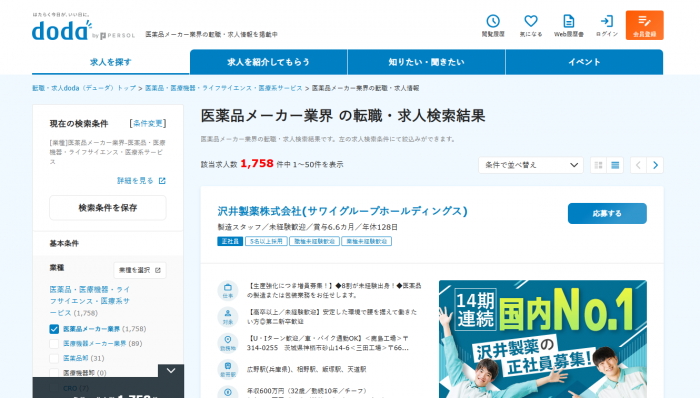Select the 求人を探す tab

tap(111, 62)
